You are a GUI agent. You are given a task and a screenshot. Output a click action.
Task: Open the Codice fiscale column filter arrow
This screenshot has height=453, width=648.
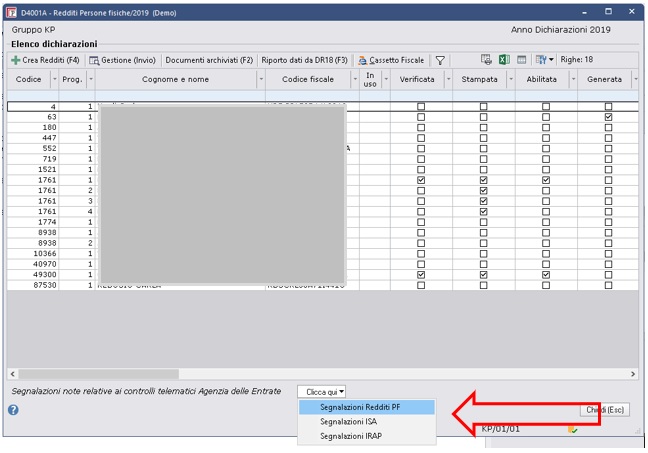click(354, 79)
